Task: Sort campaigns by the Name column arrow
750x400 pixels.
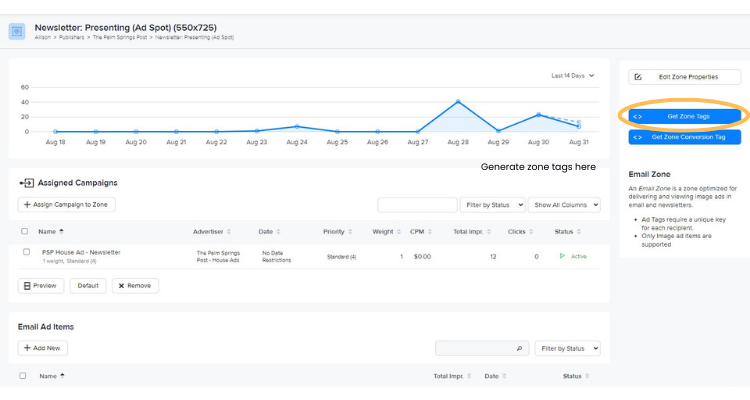Action: click(x=62, y=231)
